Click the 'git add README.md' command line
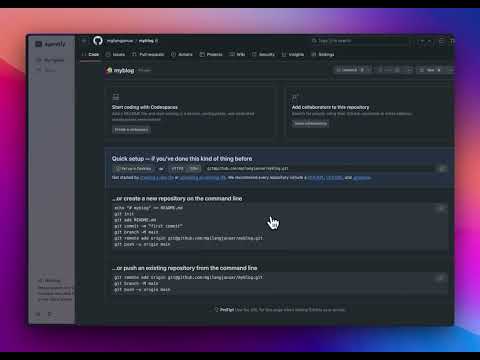480x360 pixels. pos(135,220)
